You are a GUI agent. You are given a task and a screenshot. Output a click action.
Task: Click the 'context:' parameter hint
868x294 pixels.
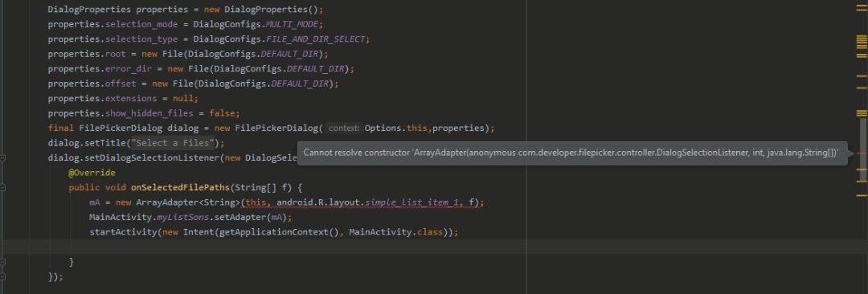(344, 129)
